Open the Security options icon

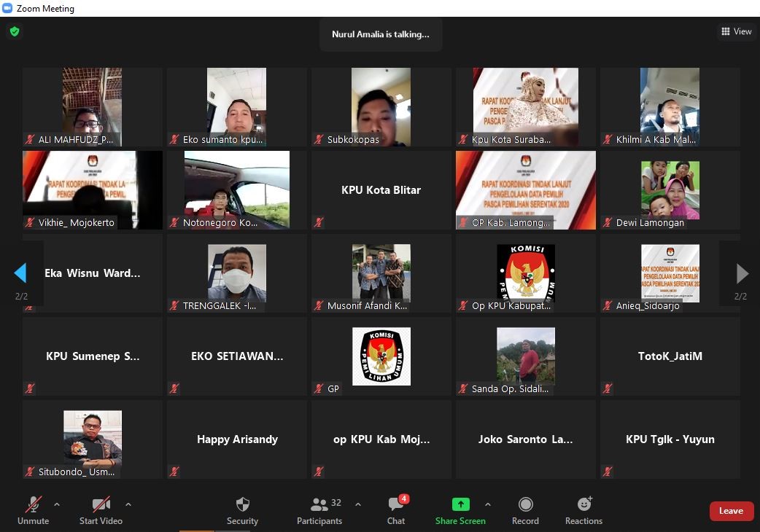(x=242, y=504)
